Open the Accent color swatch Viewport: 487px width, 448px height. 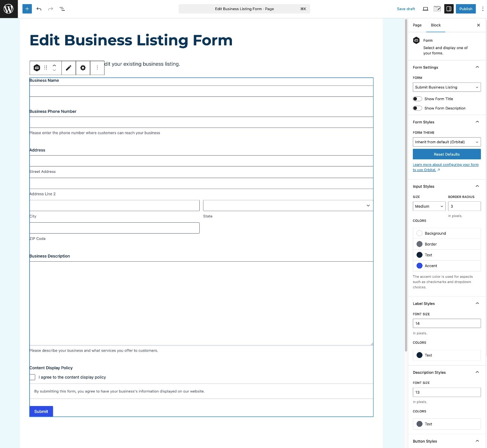click(420, 265)
